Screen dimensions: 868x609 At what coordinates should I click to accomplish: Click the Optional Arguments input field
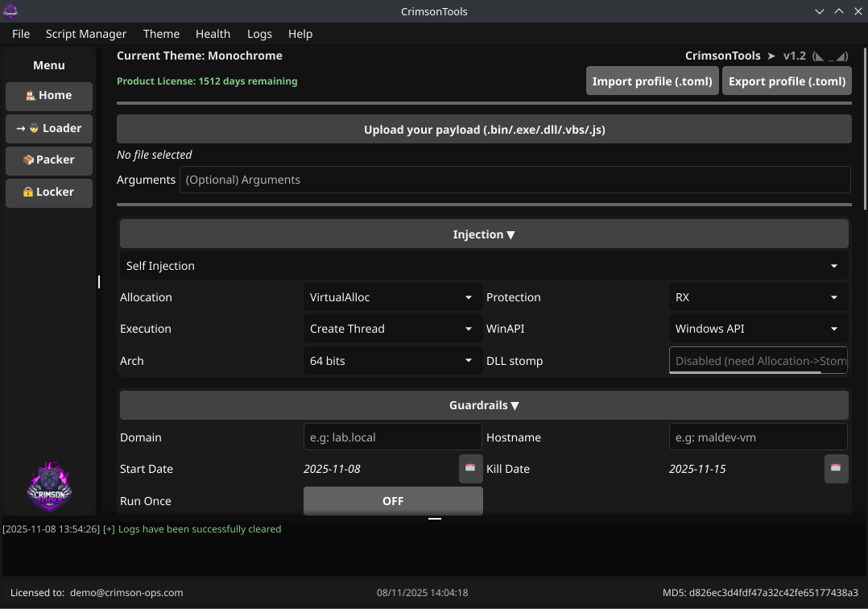click(x=516, y=179)
